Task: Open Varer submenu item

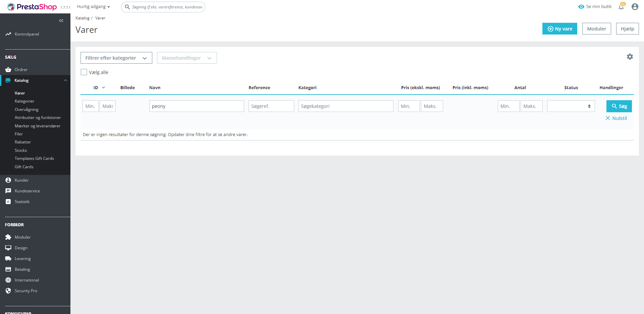Action: 20,93
